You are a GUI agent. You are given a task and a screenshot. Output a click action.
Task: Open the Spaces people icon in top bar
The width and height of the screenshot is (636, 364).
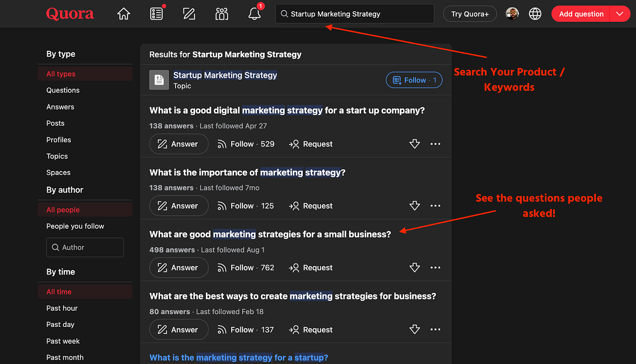point(222,14)
